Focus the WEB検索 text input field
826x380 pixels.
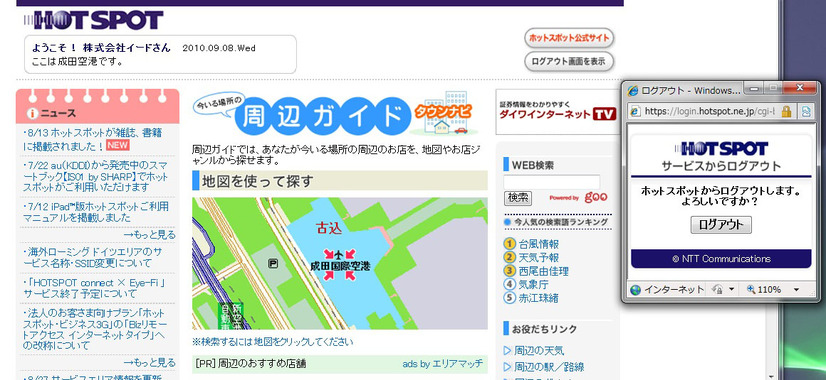coord(551,182)
